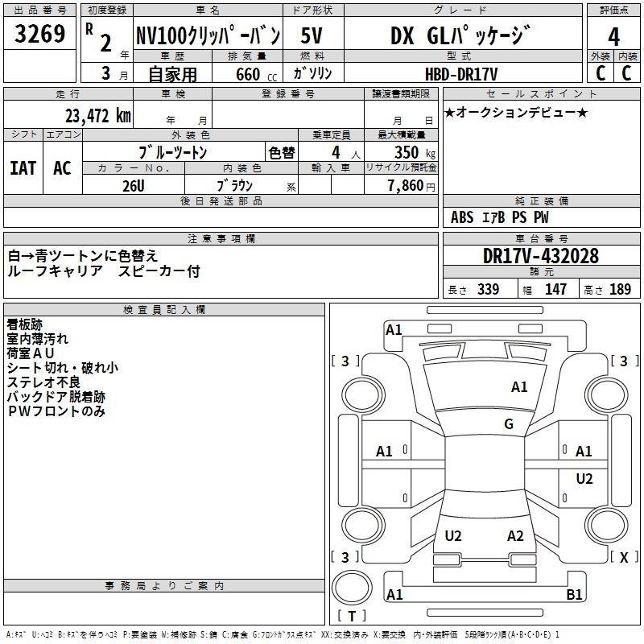Click the recycle deposit 7,860 yen value
The image size is (644, 644).
click(x=411, y=185)
